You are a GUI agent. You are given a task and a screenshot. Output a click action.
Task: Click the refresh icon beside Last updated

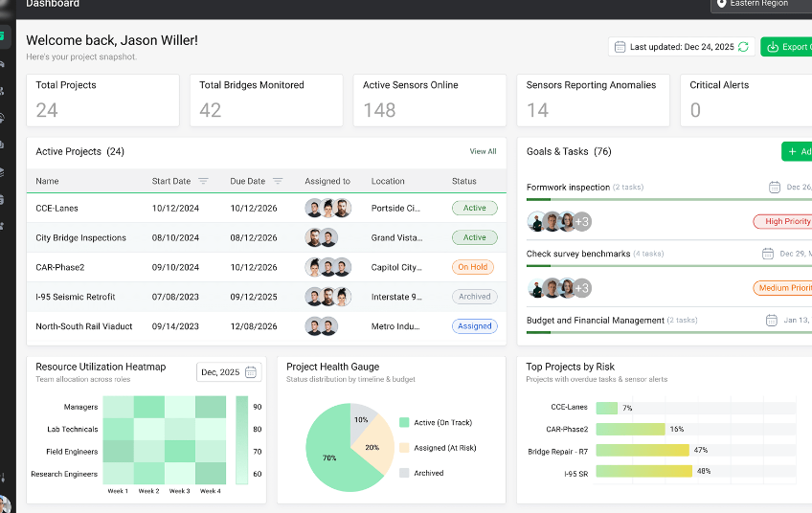(743, 47)
